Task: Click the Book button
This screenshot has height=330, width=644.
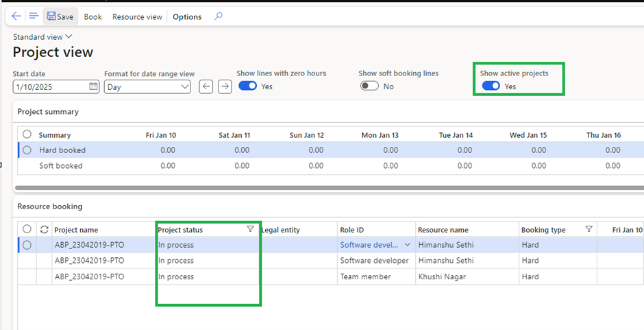Action: pyautogui.click(x=93, y=16)
